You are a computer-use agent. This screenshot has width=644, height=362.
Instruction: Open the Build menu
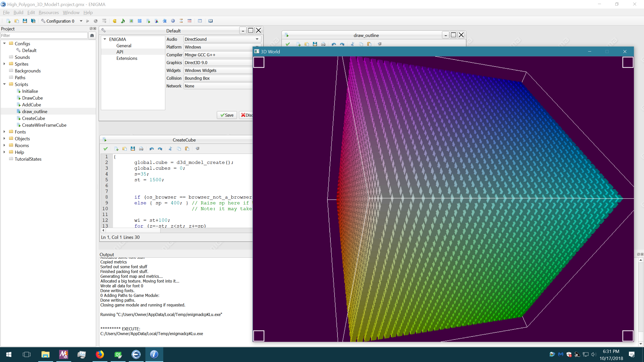pyautogui.click(x=18, y=12)
